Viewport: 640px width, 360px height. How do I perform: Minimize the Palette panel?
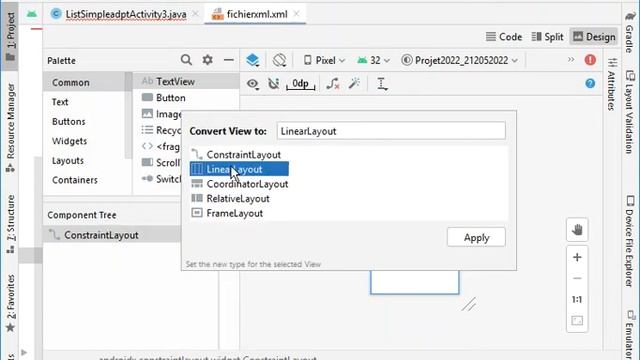[x=229, y=60]
